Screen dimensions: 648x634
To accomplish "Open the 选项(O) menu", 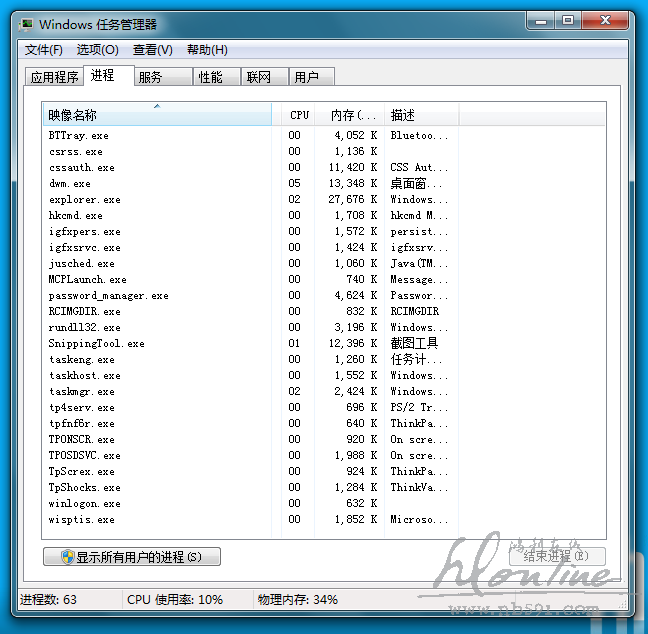I will coord(97,50).
